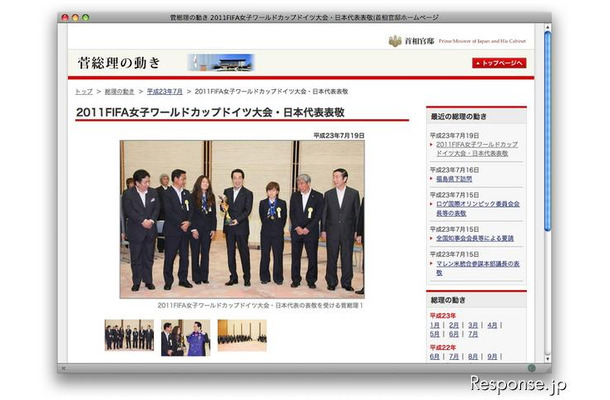Open 平成23年 6月 archive link
The image size is (610, 400).
pos(454,334)
